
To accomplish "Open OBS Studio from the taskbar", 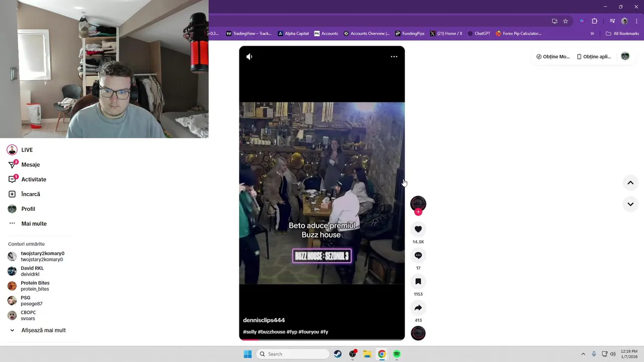I will [x=353, y=354].
